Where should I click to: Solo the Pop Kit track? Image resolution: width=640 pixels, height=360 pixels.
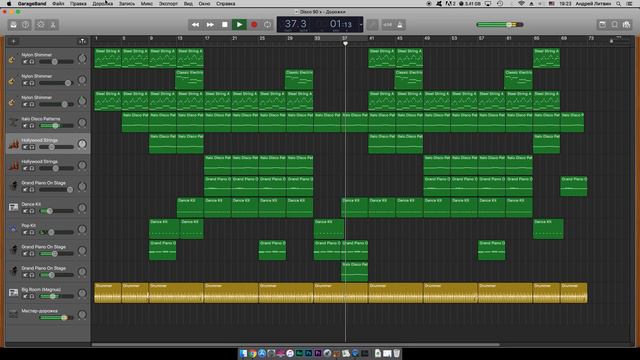pos(32,232)
